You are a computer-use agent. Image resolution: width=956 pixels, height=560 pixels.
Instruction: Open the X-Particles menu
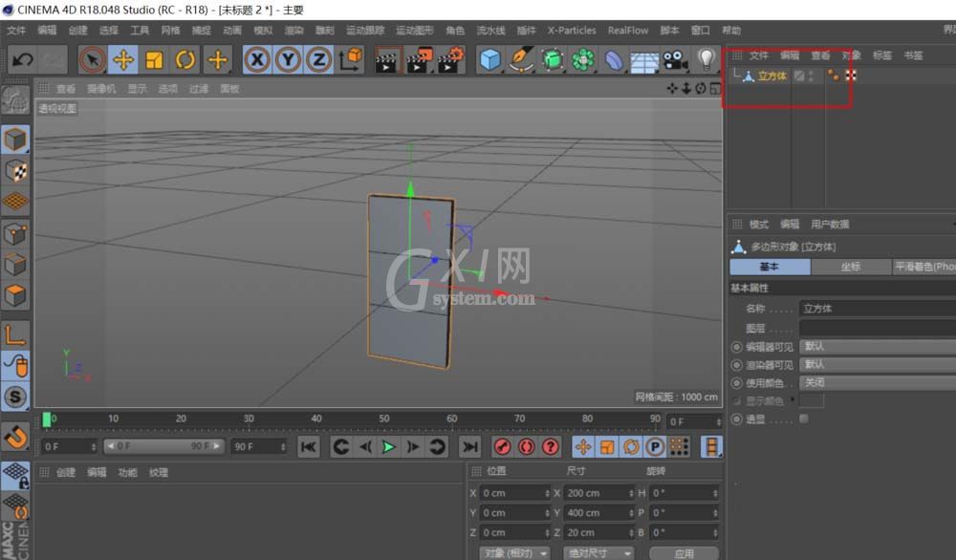572,31
